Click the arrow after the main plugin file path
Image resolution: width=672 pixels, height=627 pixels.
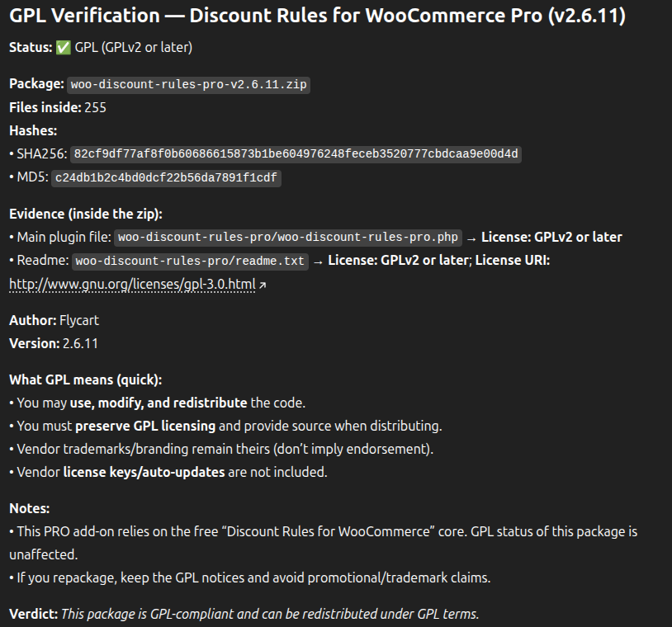click(471, 238)
